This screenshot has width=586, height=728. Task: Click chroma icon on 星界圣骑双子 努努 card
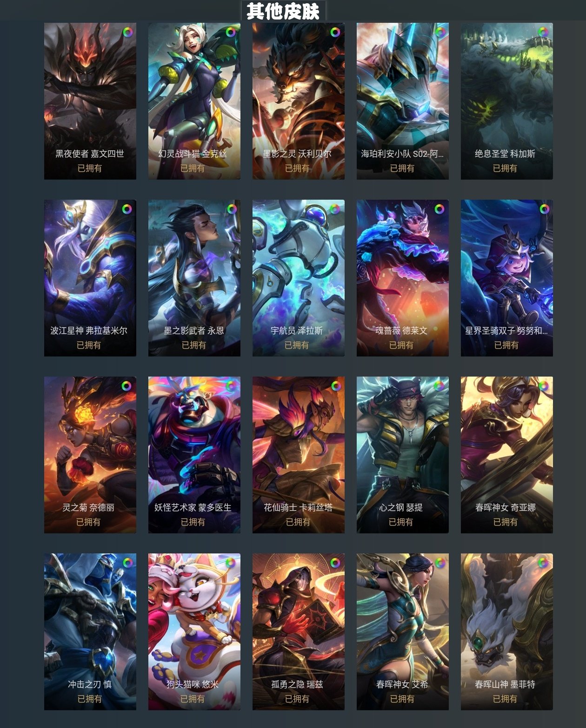point(544,209)
